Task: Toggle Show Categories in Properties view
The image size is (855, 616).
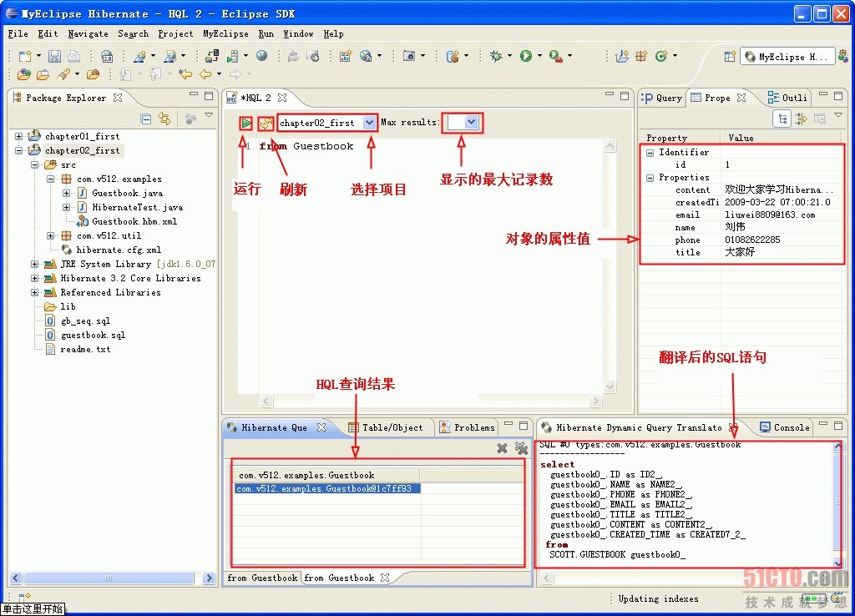Action: click(782, 119)
